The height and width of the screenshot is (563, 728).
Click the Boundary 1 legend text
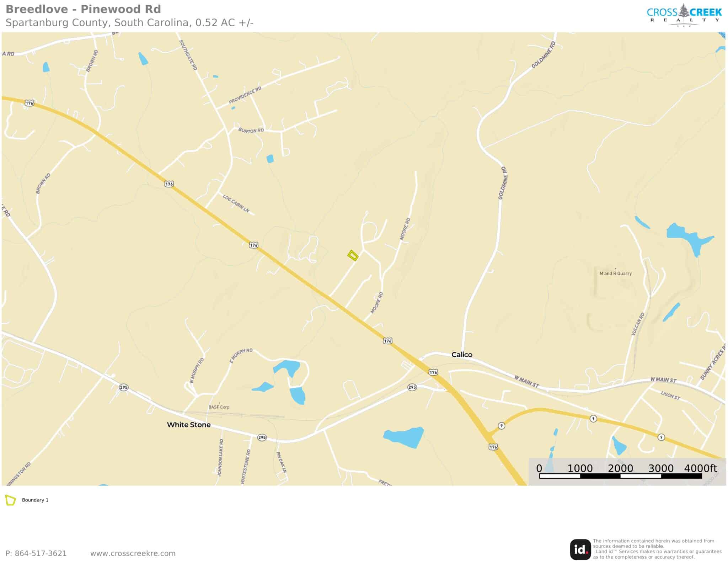tap(35, 500)
